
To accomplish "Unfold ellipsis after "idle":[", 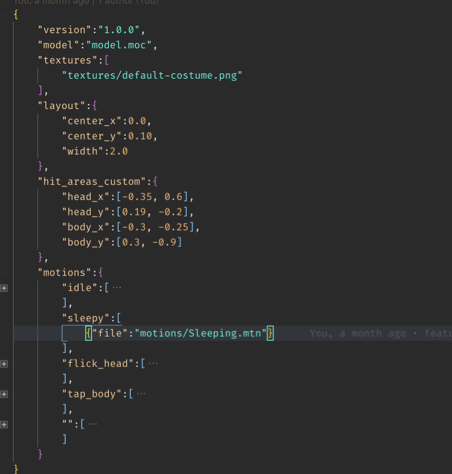I will [117, 288].
